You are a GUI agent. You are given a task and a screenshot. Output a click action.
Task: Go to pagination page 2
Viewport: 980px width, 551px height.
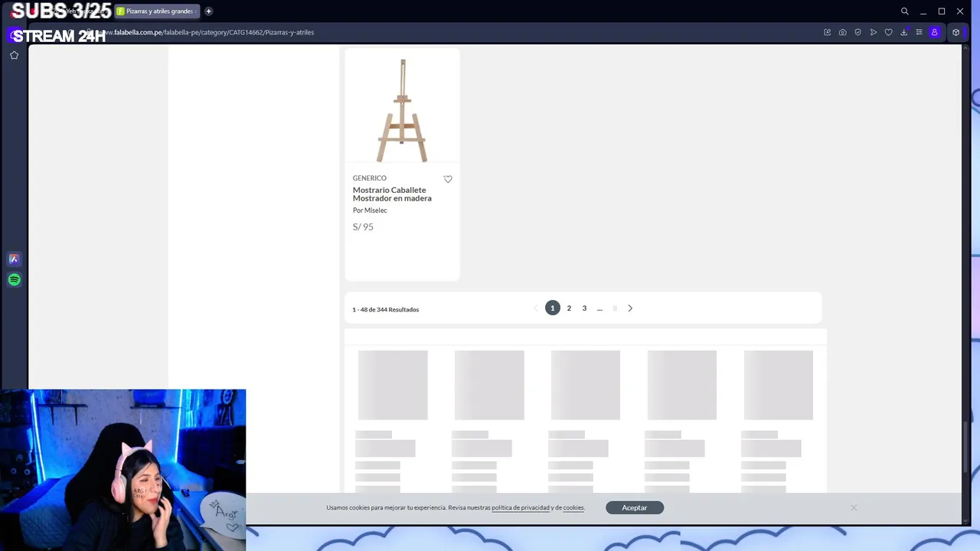[569, 308]
